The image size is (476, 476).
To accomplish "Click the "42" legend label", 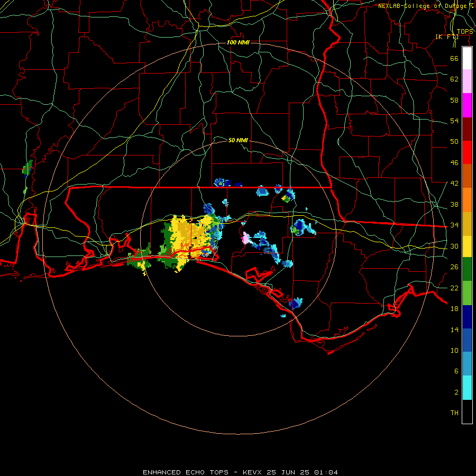I will coord(454,184).
